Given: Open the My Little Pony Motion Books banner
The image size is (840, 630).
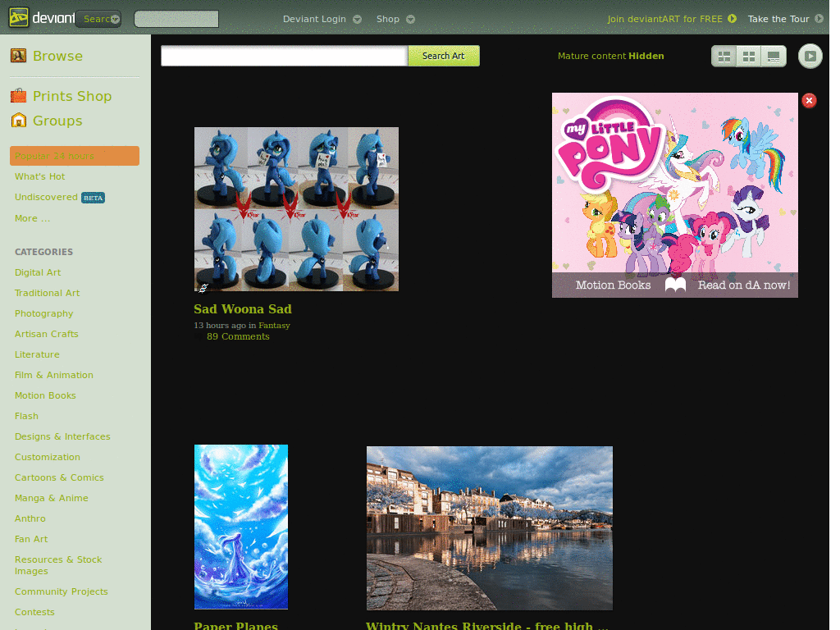Looking at the screenshot, I should pos(674,195).
